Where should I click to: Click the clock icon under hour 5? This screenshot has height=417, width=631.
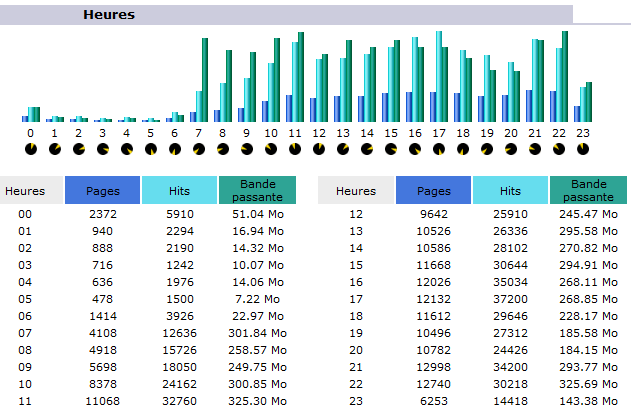pos(151,149)
